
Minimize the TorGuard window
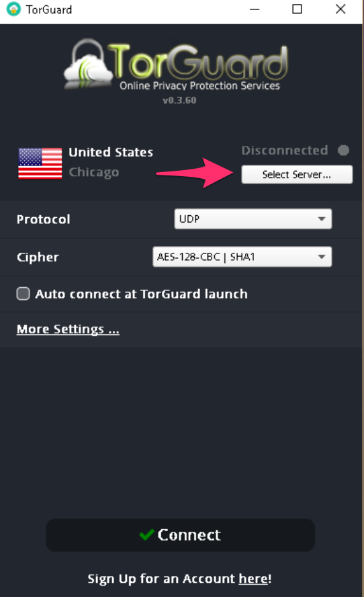(255, 9)
